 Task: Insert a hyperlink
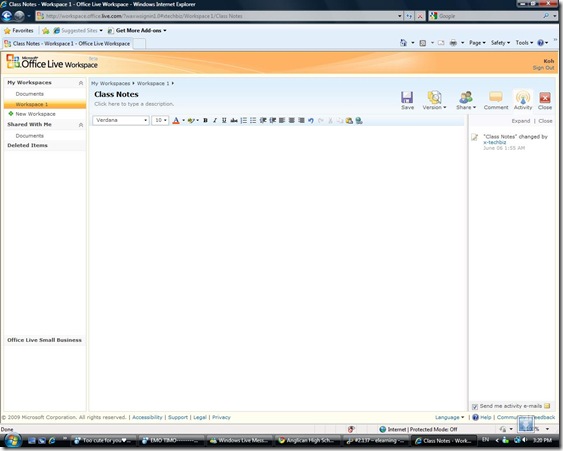click(x=359, y=120)
